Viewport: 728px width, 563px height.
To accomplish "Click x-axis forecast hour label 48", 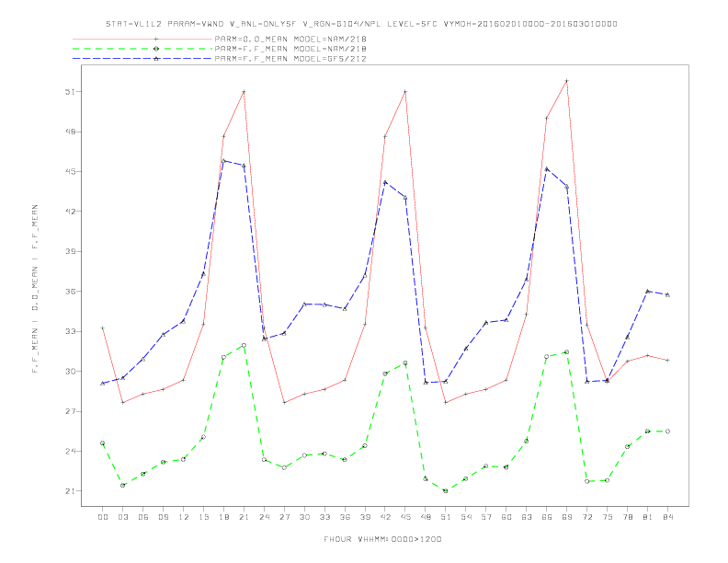I will [x=426, y=517].
